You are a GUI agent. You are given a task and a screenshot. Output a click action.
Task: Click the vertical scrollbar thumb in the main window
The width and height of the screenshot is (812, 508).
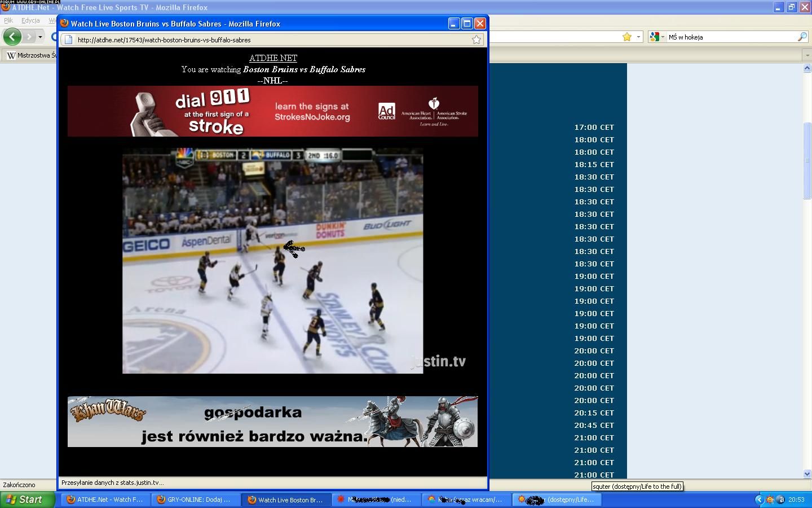(807, 160)
